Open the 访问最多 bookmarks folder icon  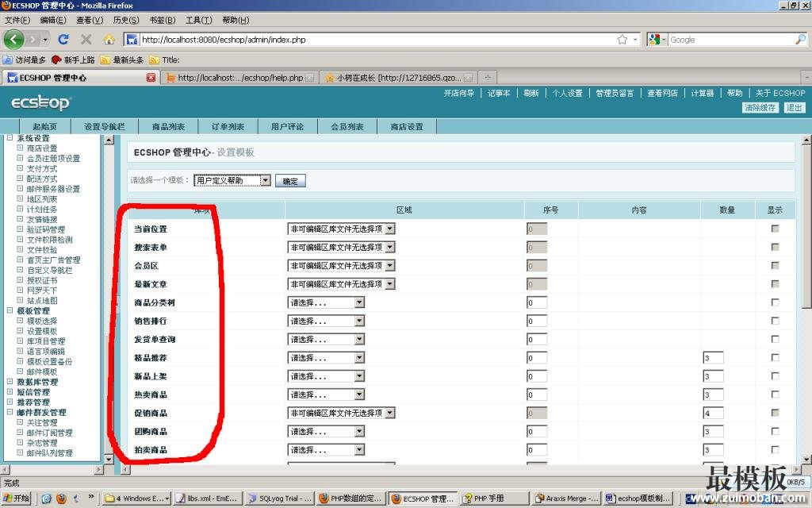click(8, 60)
